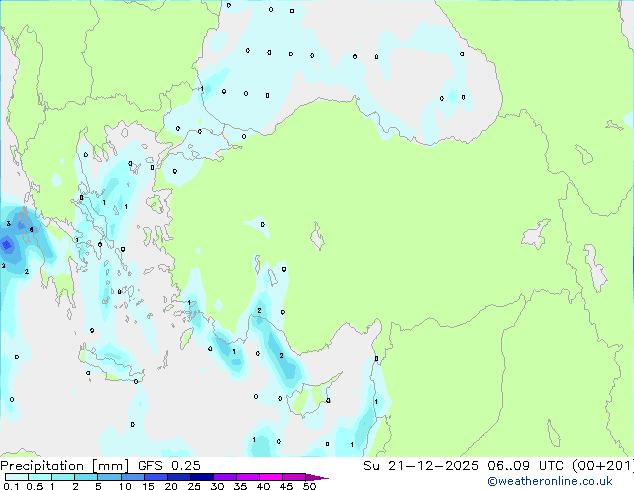634x490 pixels.
Task: Select the 25–30 mm navy swatch
Action: pos(201,477)
